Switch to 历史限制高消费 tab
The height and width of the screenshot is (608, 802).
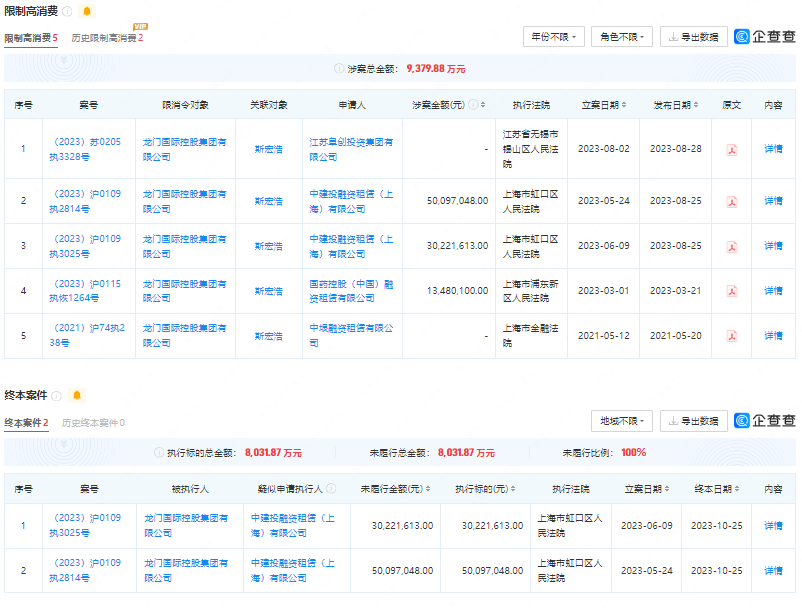(x=107, y=38)
